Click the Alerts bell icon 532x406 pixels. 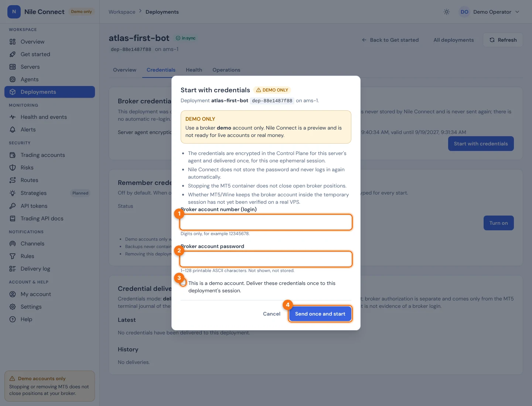13,130
